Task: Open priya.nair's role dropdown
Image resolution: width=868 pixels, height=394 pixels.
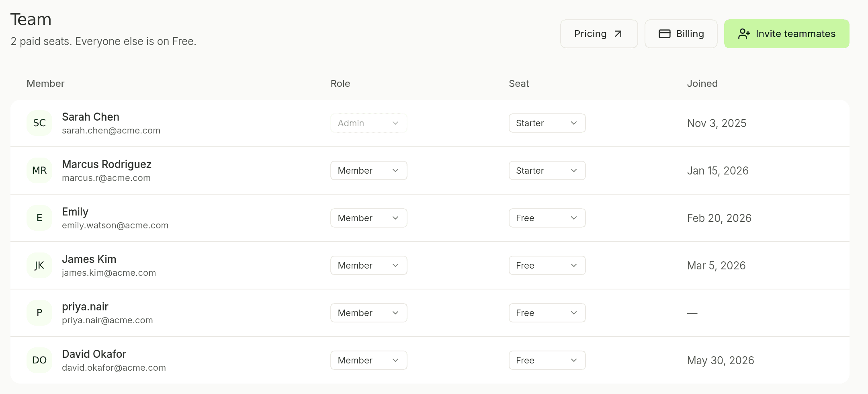Action: [x=369, y=313]
